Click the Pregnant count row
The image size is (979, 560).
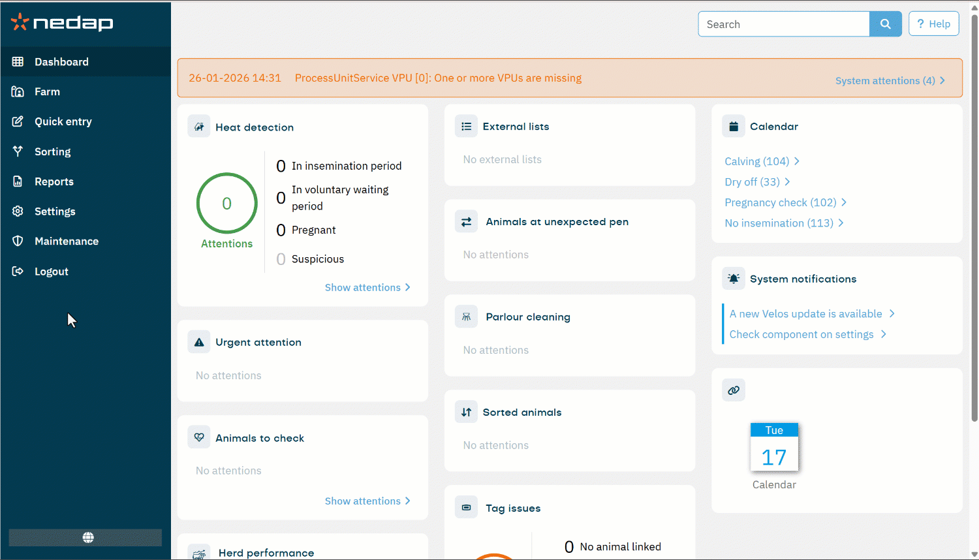[306, 230]
